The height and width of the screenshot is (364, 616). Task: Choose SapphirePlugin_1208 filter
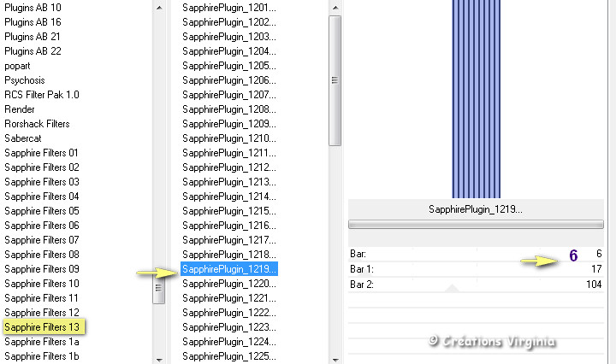pos(229,109)
